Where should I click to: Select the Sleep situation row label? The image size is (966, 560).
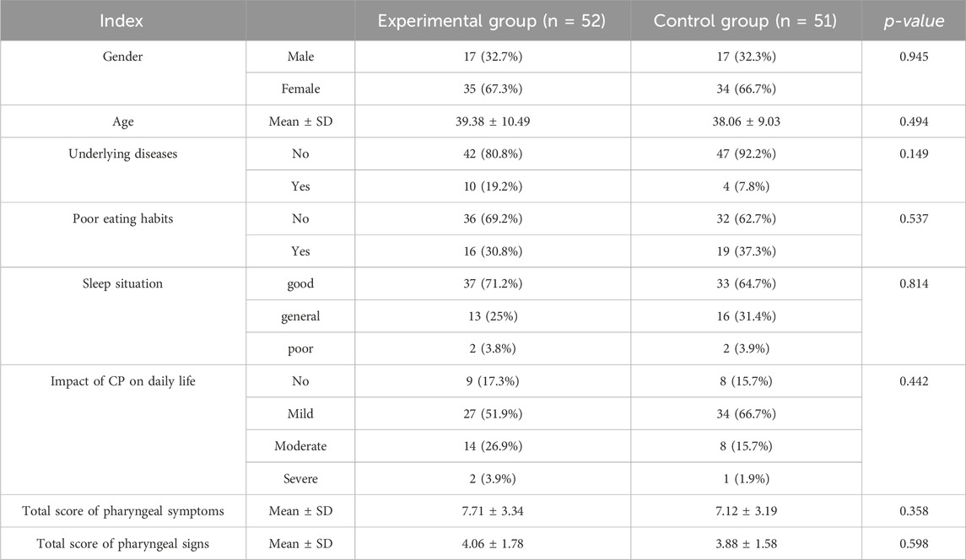coord(122,284)
